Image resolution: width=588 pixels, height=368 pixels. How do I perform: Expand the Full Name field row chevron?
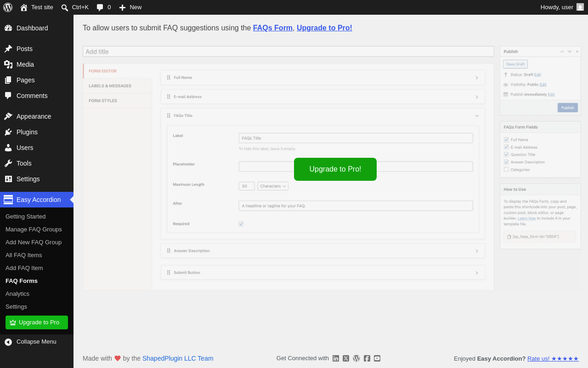pyautogui.click(x=477, y=78)
